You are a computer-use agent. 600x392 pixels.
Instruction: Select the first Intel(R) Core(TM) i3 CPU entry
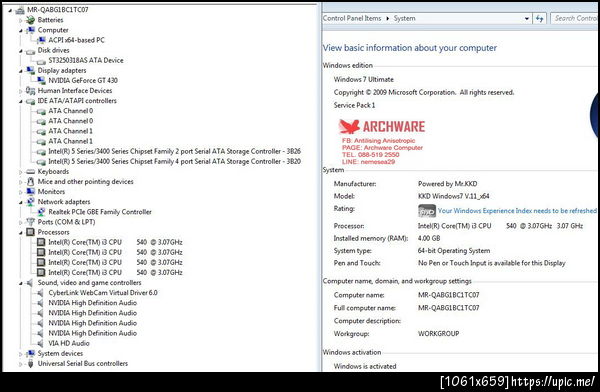[115, 242]
